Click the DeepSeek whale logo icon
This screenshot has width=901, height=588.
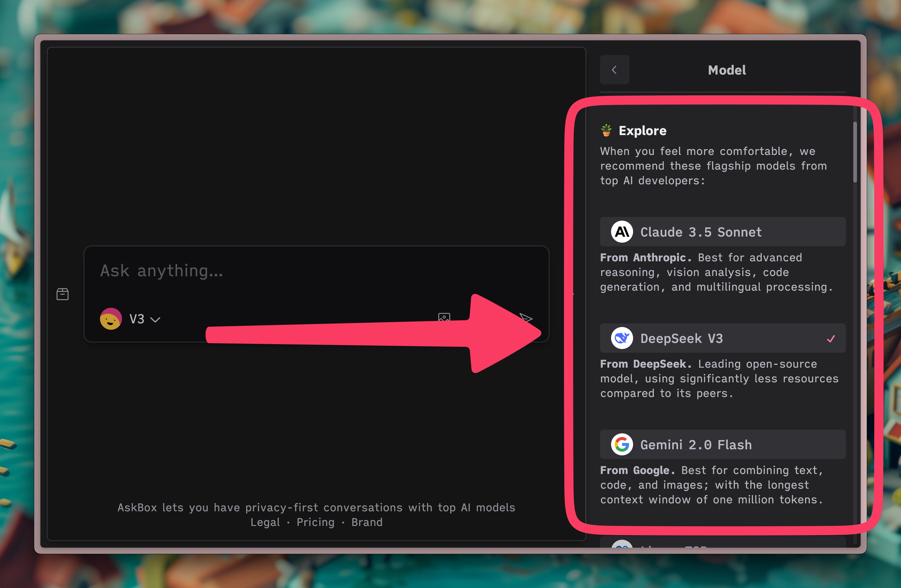[x=622, y=338]
